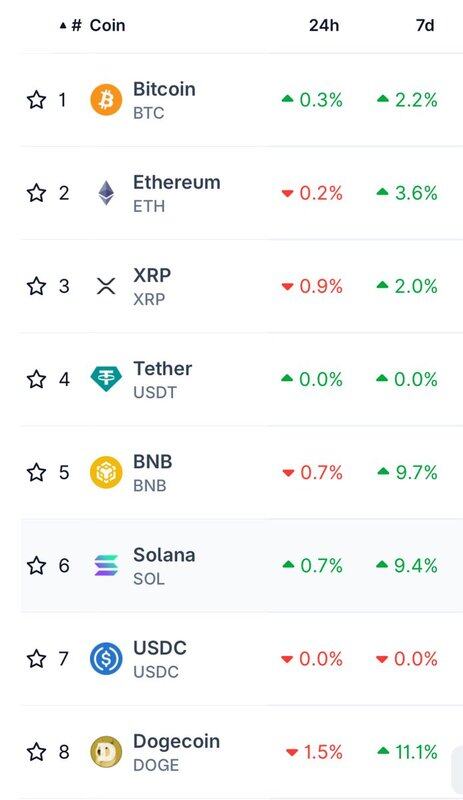Click the XRP logo icon
This screenshot has height=800, width=463.
coord(106,286)
